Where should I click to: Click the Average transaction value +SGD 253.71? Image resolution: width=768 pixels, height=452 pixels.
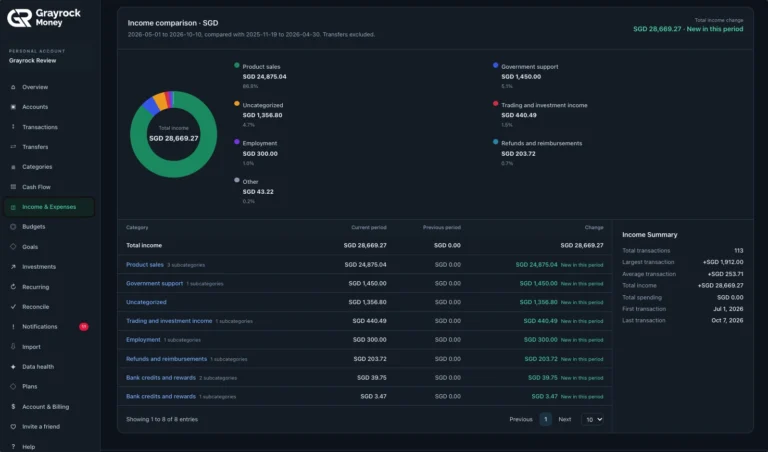click(x=725, y=274)
